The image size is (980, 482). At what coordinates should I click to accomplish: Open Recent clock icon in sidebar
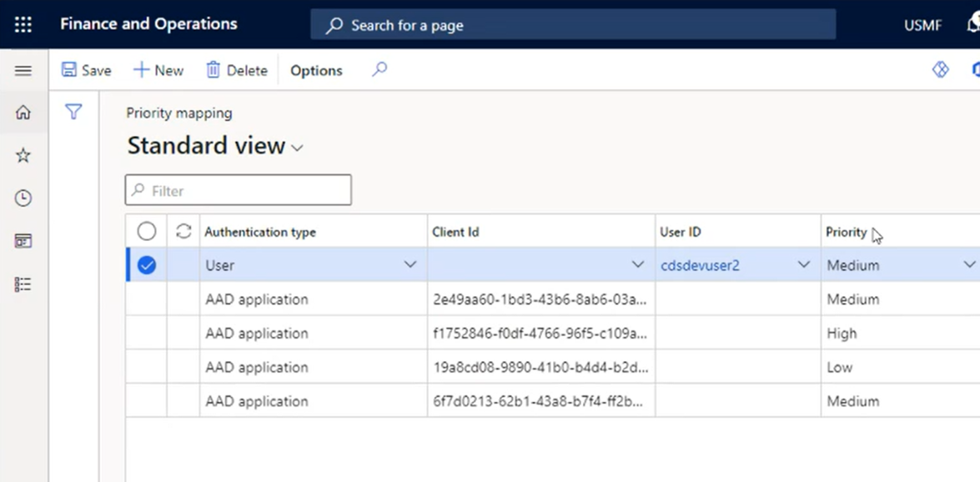click(x=23, y=198)
